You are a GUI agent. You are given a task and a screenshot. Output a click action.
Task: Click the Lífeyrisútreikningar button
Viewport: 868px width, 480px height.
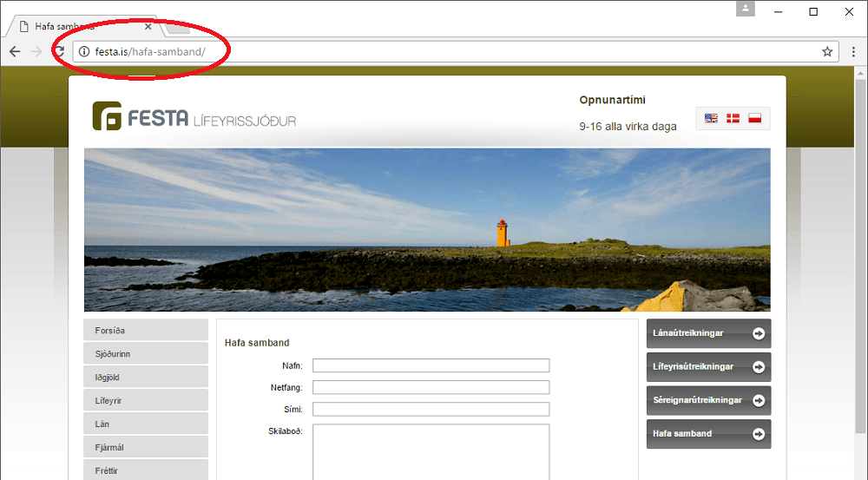pyautogui.click(x=708, y=367)
